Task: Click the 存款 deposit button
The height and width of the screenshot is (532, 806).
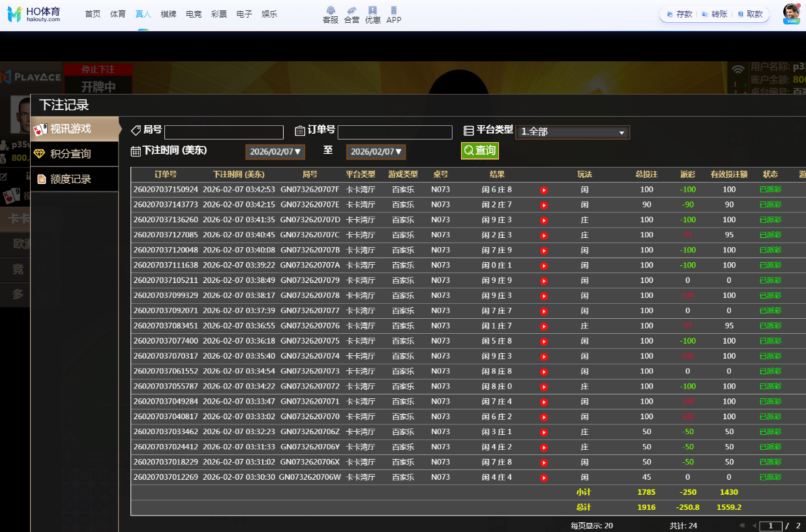Action: [679, 14]
